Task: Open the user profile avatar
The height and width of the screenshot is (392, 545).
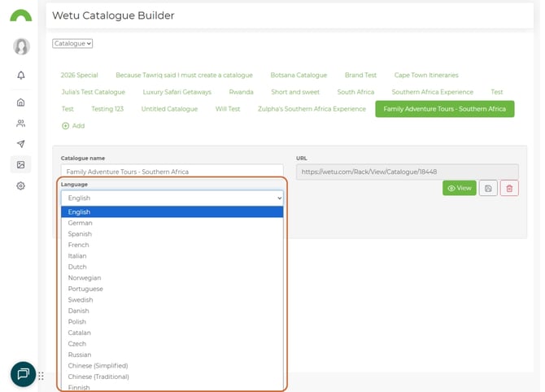Action: tap(21, 46)
